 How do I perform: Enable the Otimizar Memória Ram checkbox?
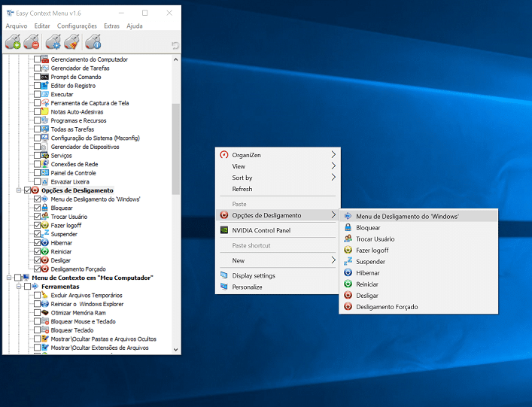pyautogui.click(x=38, y=313)
